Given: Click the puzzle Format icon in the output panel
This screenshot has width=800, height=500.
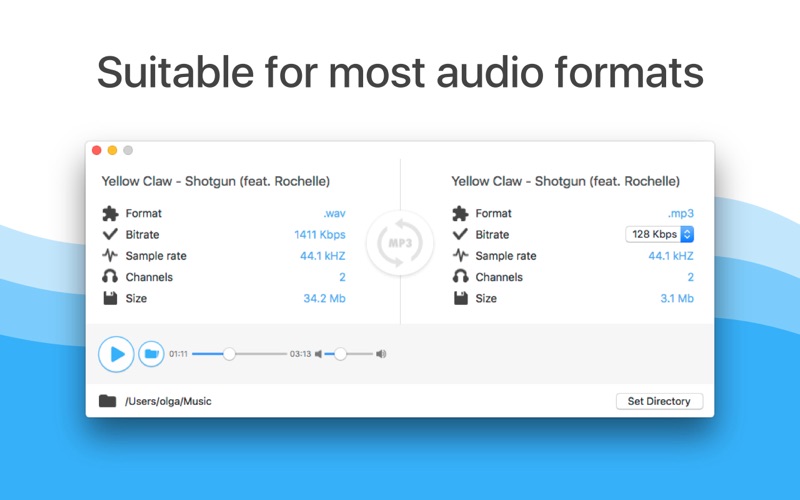Looking at the screenshot, I should click(460, 213).
